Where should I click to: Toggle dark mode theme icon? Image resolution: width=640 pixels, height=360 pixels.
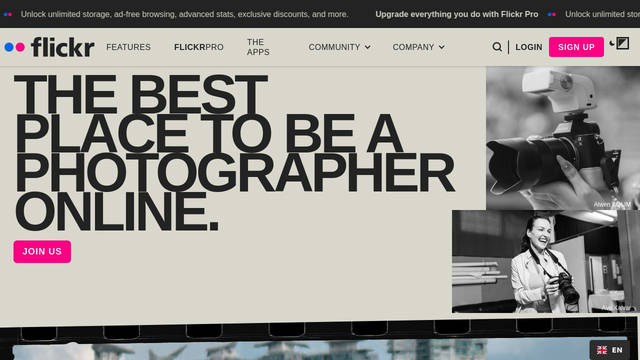tap(619, 43)
